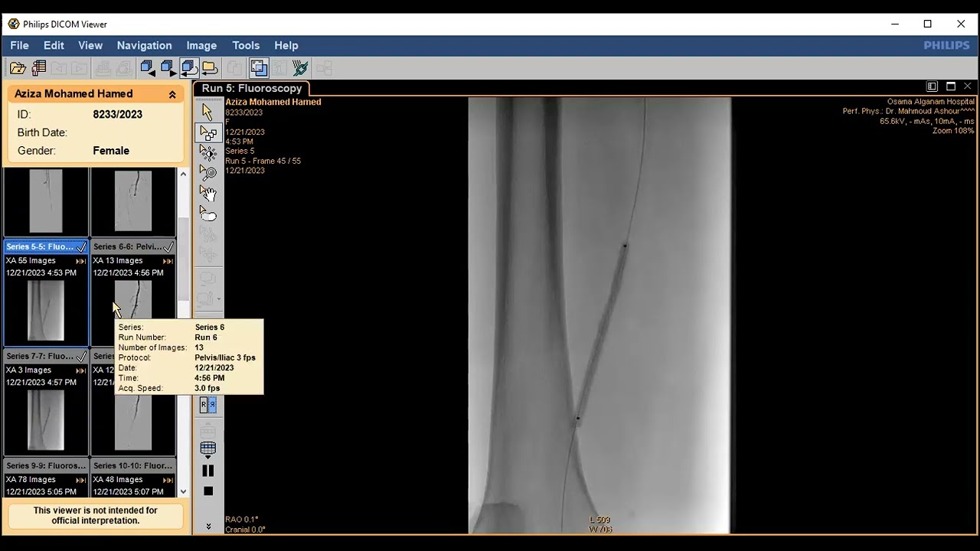
Task: Click the folder loop-back toolbar icon
Action: point(209,69)
